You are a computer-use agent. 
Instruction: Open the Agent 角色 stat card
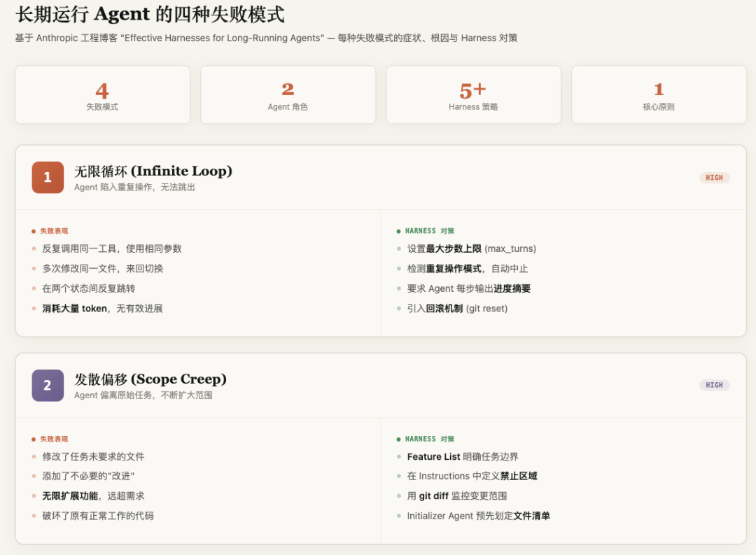288,95
